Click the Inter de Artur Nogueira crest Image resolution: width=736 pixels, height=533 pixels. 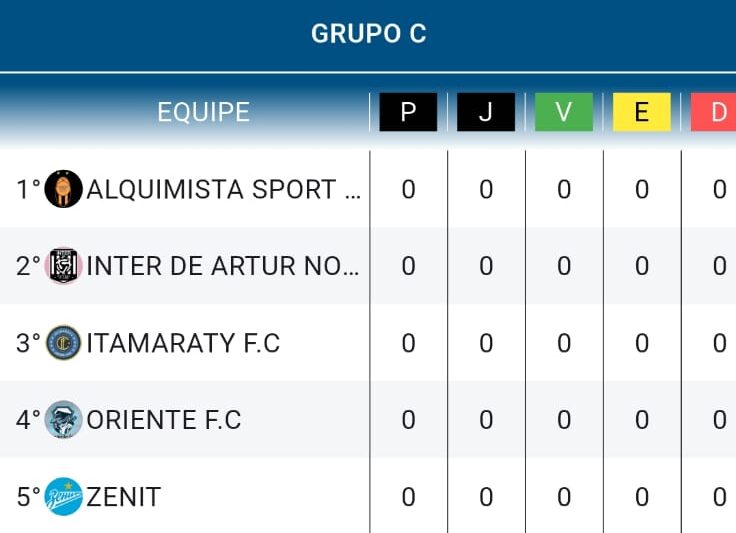(x=63, y=266)
